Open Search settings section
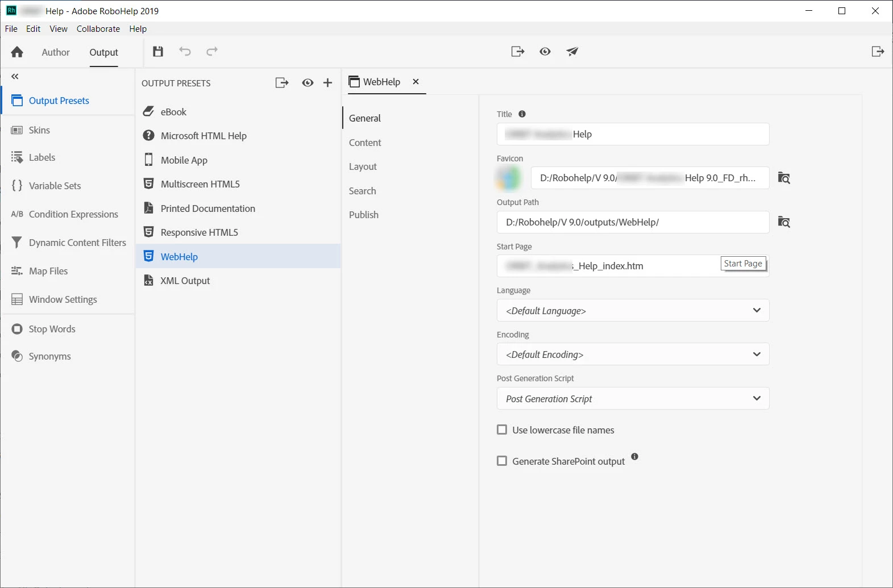893x588 pixels. (x=362, y=191)
